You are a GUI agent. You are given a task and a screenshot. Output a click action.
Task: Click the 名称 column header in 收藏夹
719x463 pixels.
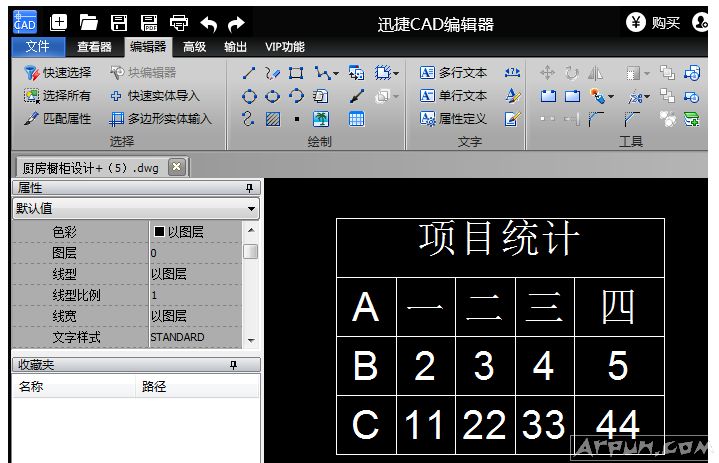click(74, 386)
